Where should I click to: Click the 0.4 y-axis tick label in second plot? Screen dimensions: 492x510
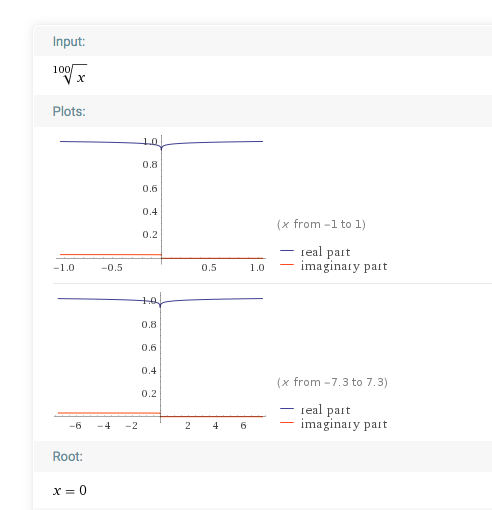tap(149, 371)
